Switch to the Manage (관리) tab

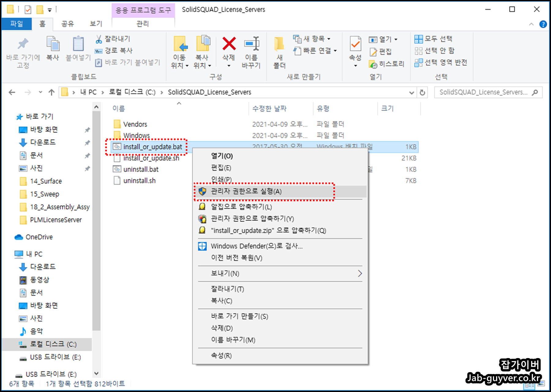pyautogui.click(x=143, y=24)
